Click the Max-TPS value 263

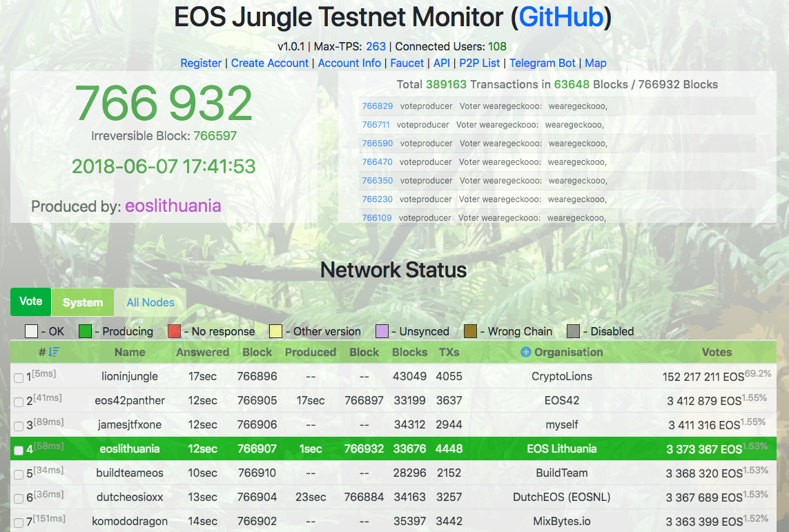(x=376, y=46)
